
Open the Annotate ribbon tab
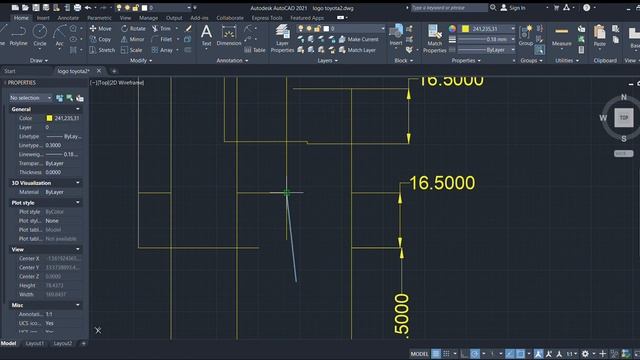[68, 18]
